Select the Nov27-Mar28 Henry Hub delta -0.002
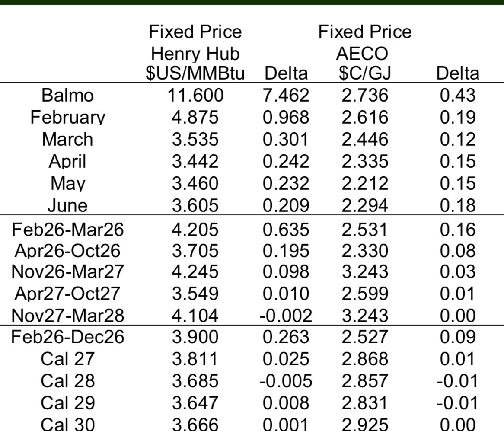 pyautogui.click(x=286, y=316)
